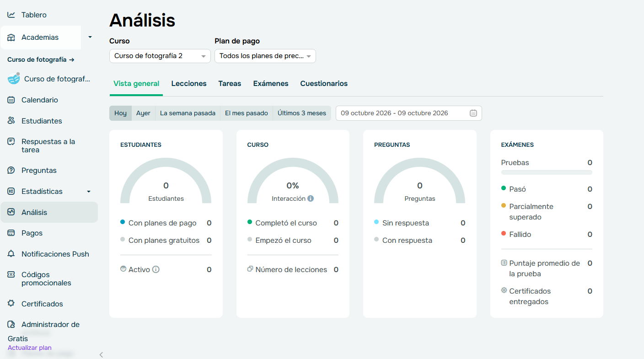The image size is (644, 359).
Task: Expand the Estadísticas submenu arrow
Action: tap(89, 192)
